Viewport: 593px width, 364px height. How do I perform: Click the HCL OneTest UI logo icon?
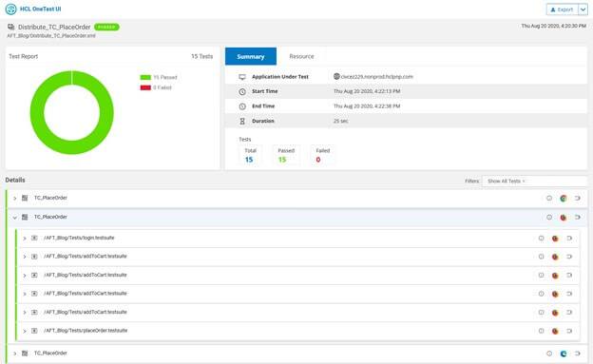(11, 10)
